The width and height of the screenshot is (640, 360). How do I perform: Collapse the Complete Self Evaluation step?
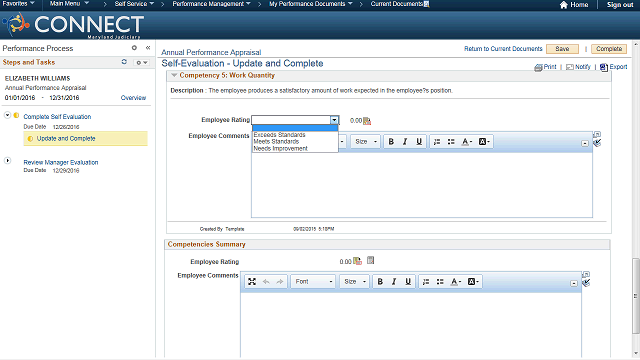(7, 116)
